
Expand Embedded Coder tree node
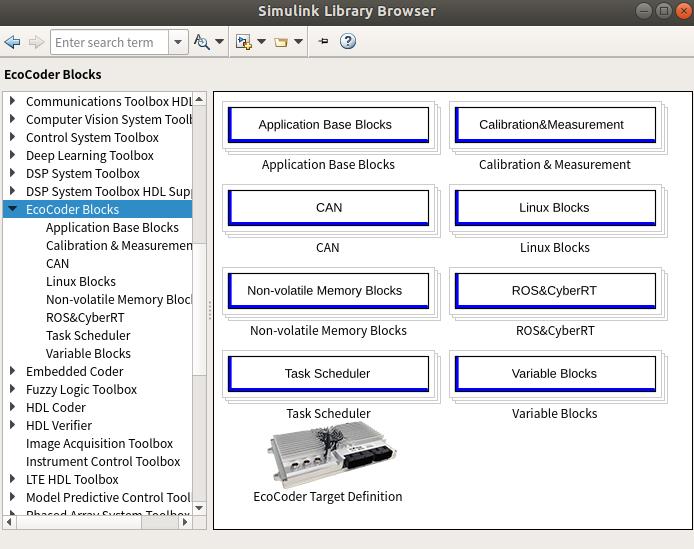(x=12, y=371)
